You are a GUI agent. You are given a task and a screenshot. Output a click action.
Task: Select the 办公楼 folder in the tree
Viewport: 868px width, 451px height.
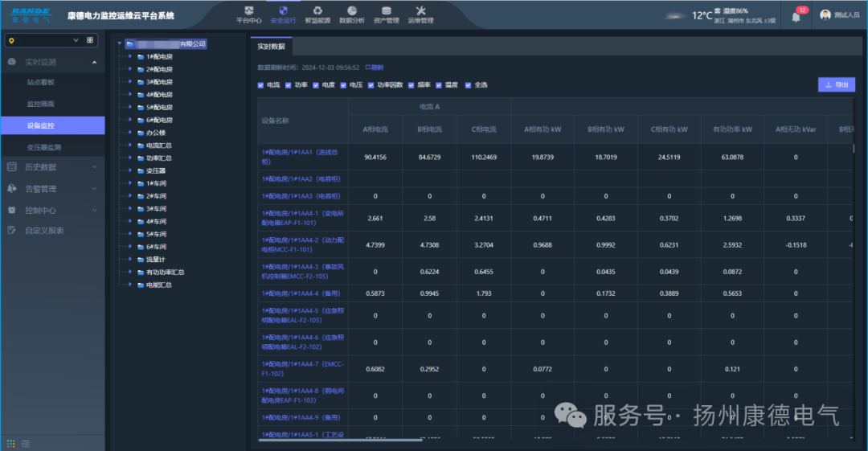click(155, 133)
